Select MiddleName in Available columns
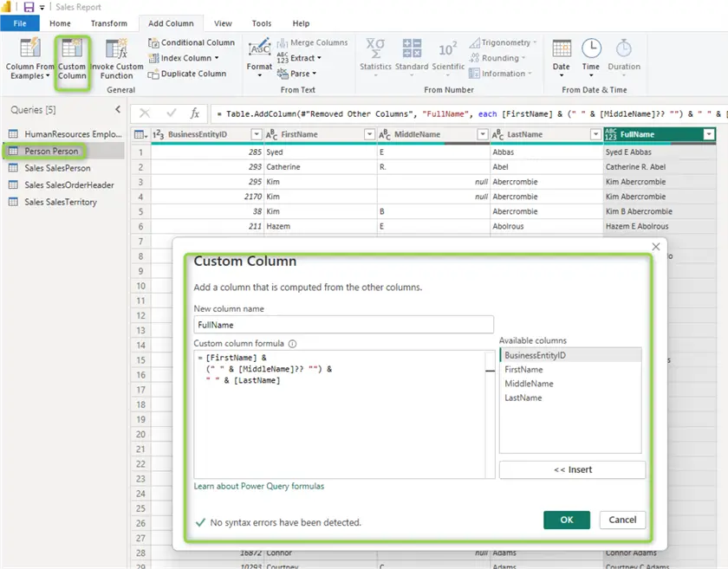The width and height of the screenshot is (728, 569). point(570,384)
